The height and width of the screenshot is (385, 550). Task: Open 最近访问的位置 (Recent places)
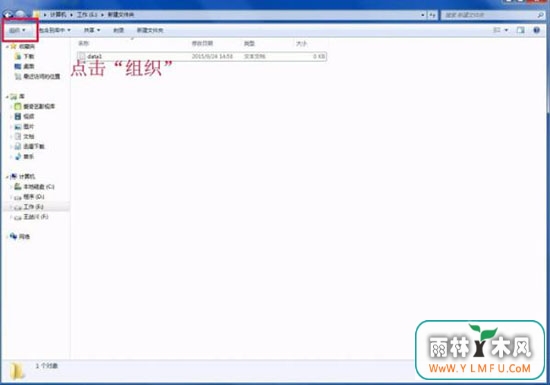tap(42, 76)
